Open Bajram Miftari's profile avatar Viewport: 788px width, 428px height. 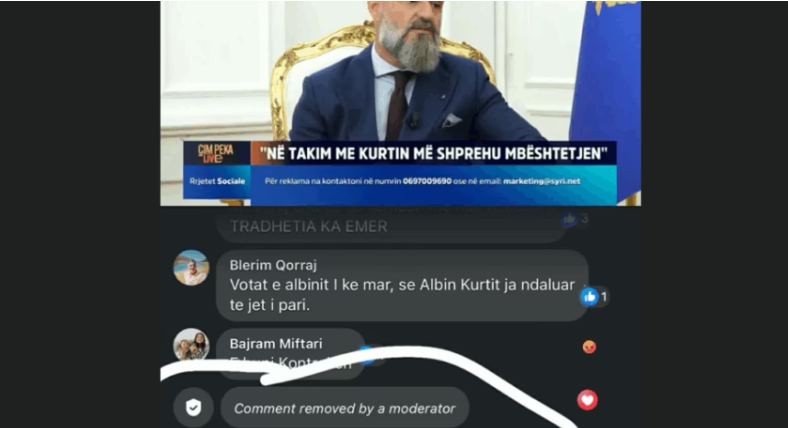tap(191, 345)
